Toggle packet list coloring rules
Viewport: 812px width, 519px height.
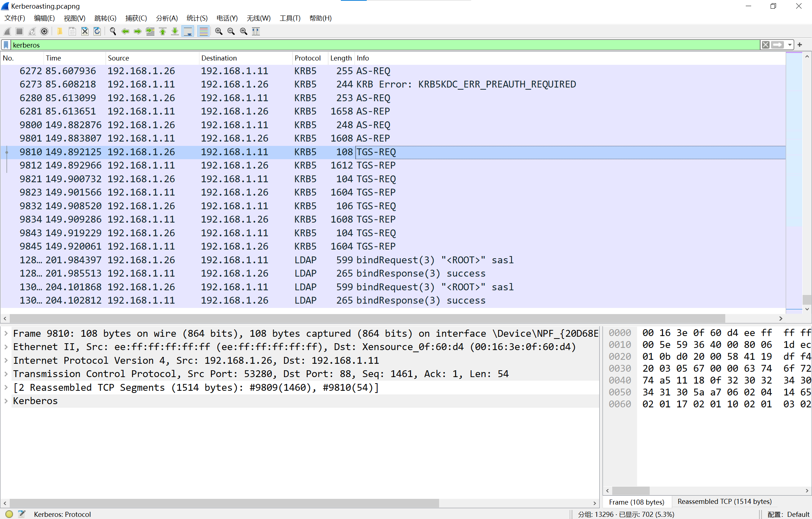click(204, 31)
